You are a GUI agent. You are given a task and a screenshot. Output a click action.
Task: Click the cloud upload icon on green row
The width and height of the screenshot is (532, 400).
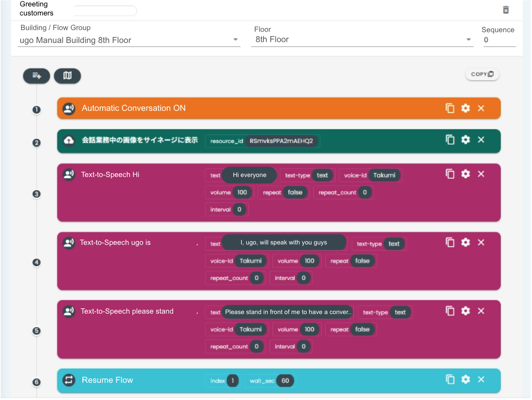coord(69,140)
